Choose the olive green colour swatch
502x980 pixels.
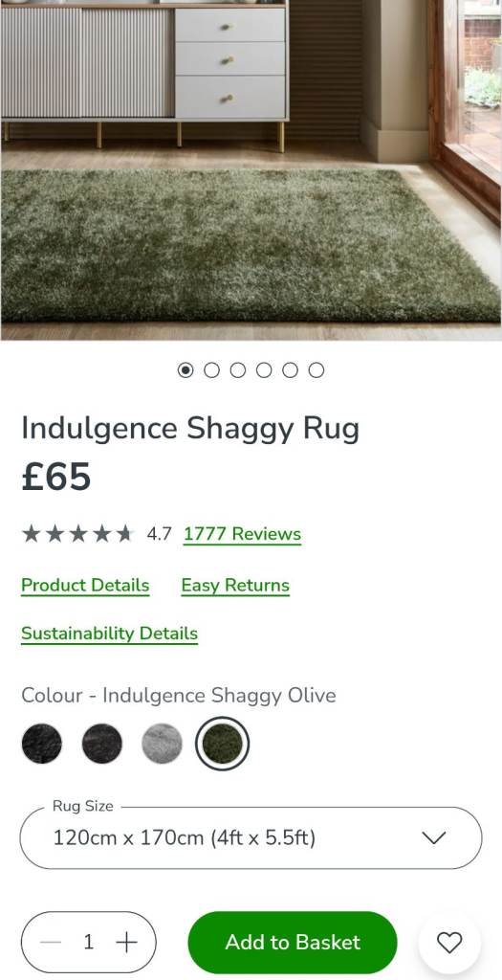(x=222, y=744)
